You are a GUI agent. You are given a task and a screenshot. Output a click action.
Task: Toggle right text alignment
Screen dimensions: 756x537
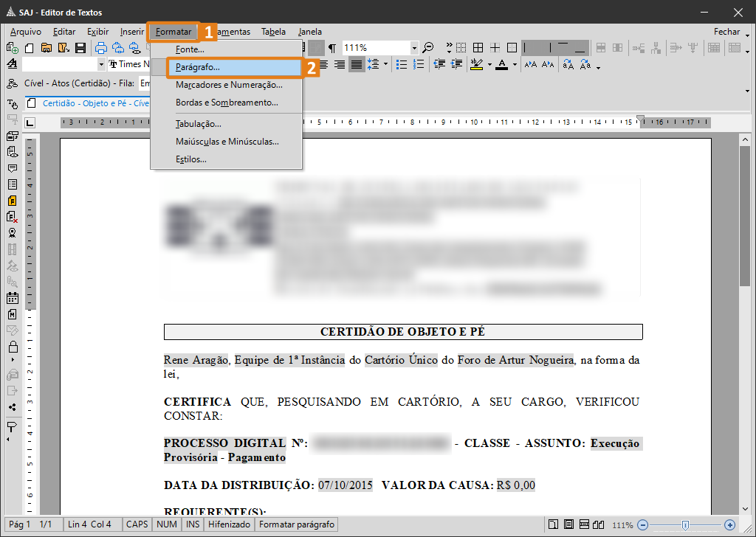click(x=340, y=64)
